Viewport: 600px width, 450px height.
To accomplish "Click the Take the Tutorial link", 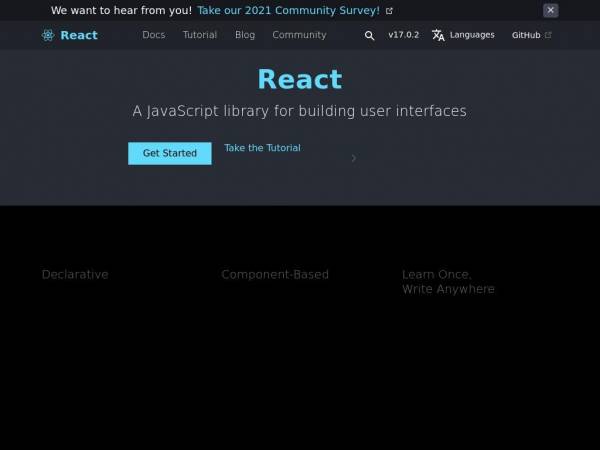I will tap(262, 148).
